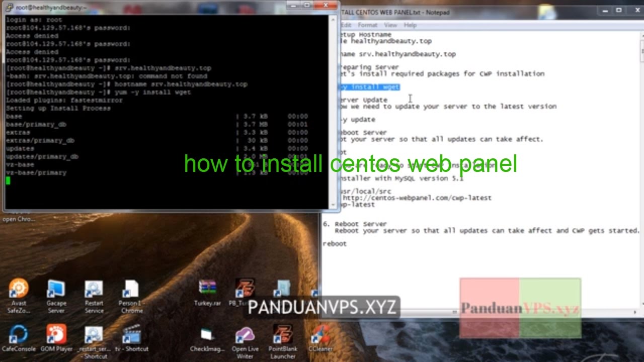Click '-y update' line in Notepad
This screenshot has width=644, height=362.
point(358,120)
